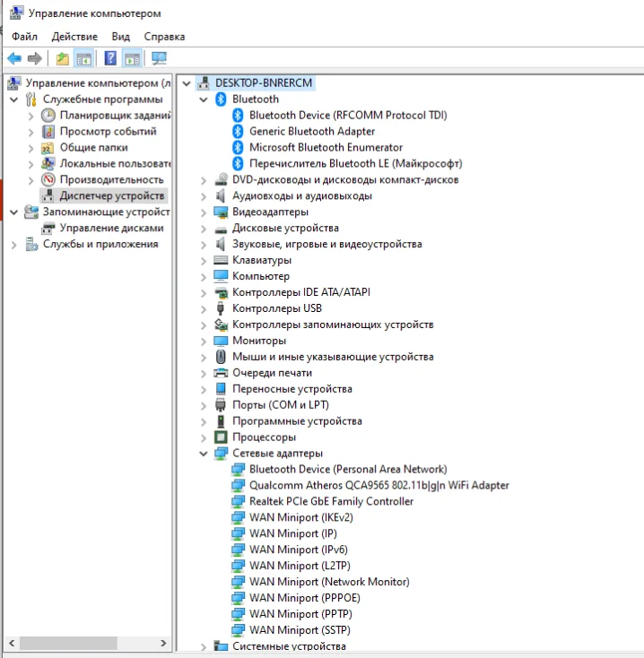The height and width of the screenshot is (658, 644).
Task: Expand Службы и приложения node
Action: coord(13,245)
